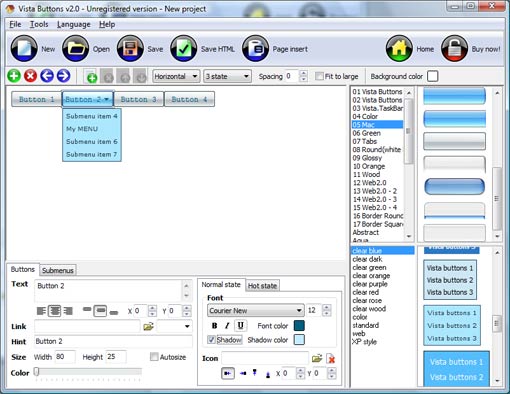Open the 3 state dropdown
The width and height of the screenshot is (510, 394).
click(227, 76)
